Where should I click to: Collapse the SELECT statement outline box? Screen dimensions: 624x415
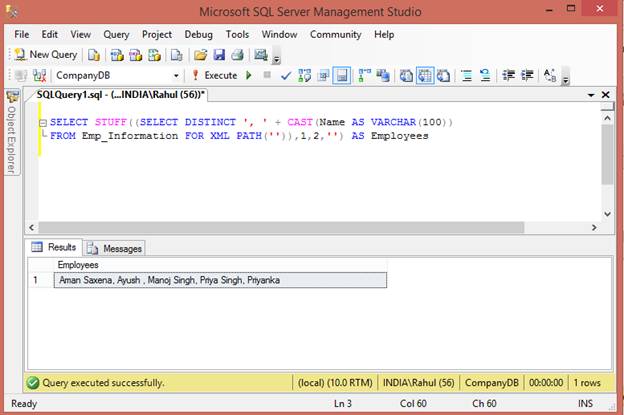[x=43, y=123]
